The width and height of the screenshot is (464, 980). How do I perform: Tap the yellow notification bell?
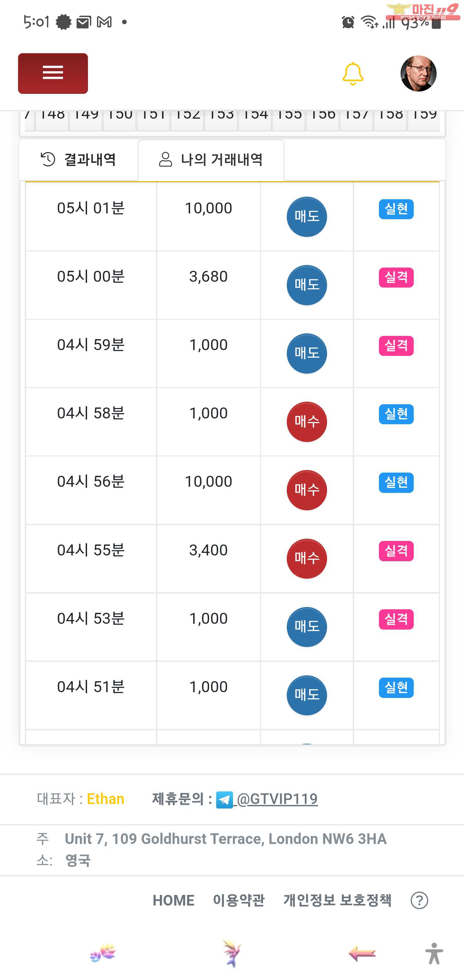[x=353, y=73]
